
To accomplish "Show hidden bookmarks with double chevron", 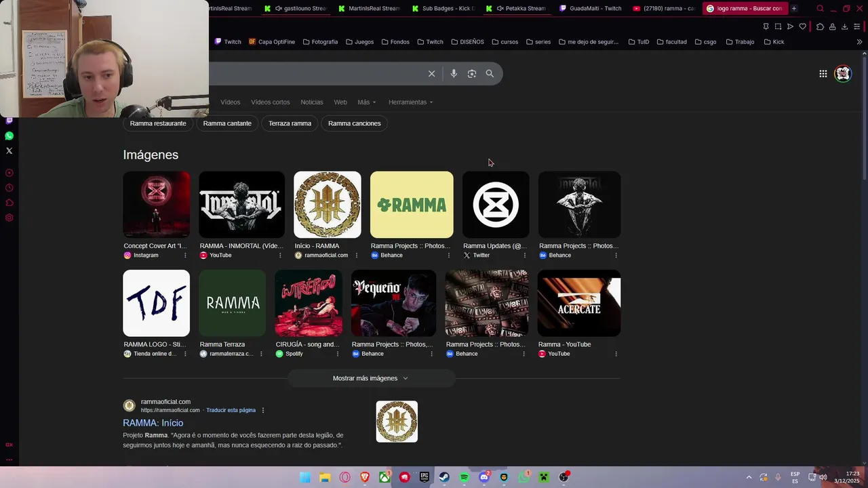I will click(x=859, y=42).
